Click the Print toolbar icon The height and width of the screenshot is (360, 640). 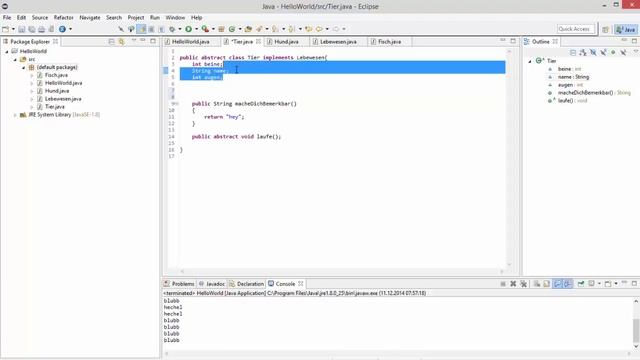(x=41, y=29)
